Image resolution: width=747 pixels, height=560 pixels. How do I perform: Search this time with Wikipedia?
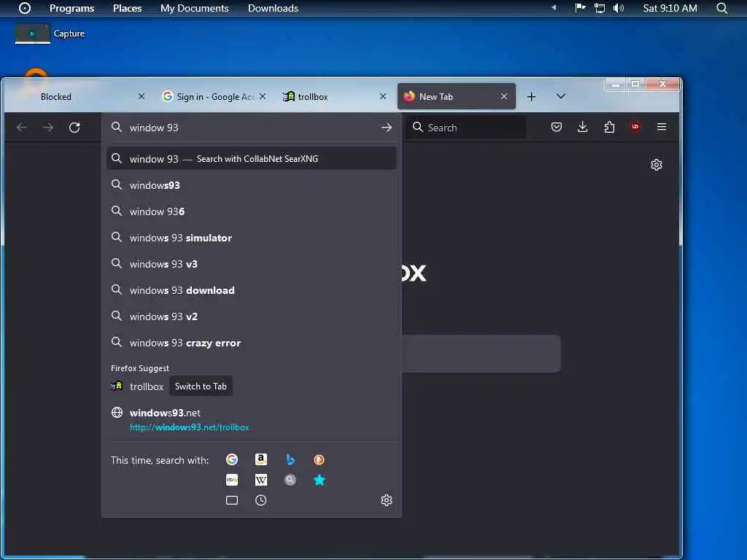260,480
